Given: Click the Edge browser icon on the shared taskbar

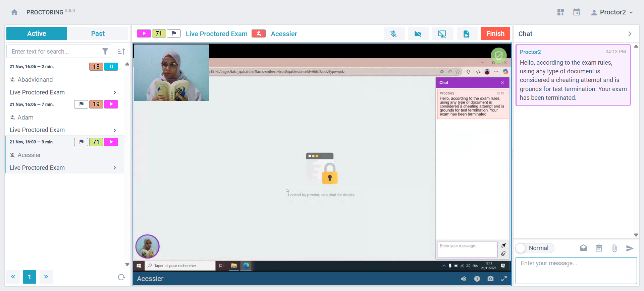Looking at the screenshot, I should (x=246, y=266).
